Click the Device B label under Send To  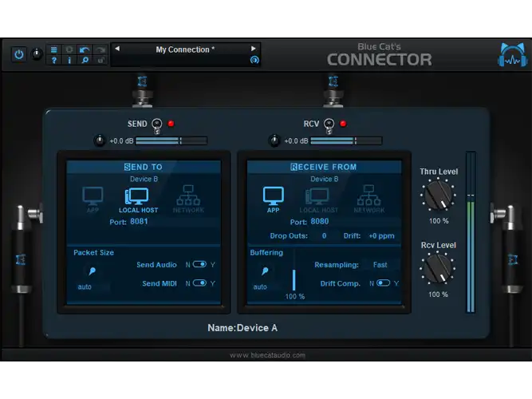[144, 179]
